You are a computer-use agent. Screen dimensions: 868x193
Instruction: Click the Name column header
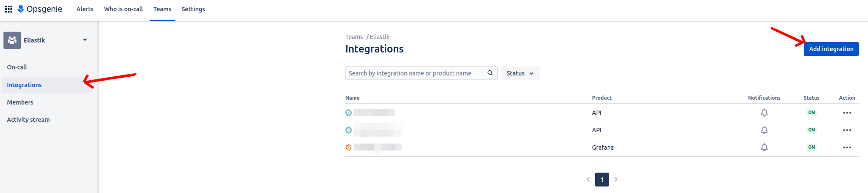pyautogui.click(x=352, y=98)
